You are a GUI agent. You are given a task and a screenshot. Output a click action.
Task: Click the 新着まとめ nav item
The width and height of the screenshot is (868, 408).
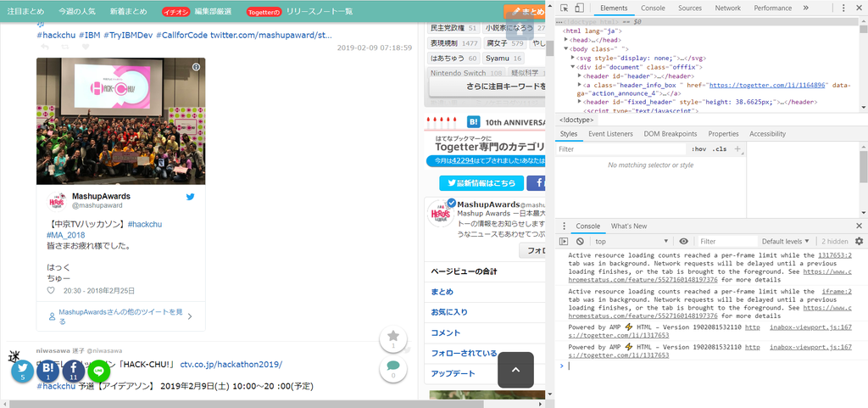(129, 11)
